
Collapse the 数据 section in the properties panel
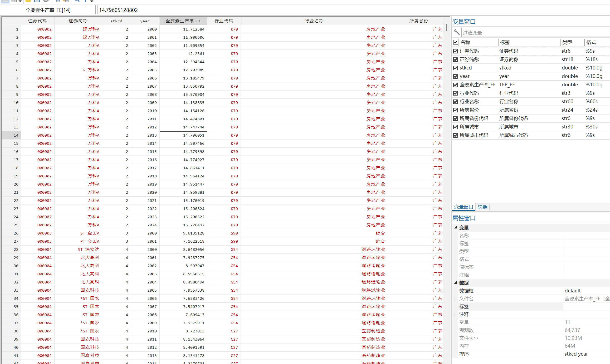[455, 283]
